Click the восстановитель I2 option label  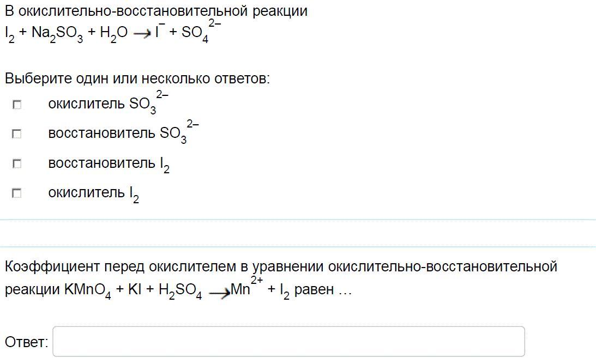(x=109, y=164)
